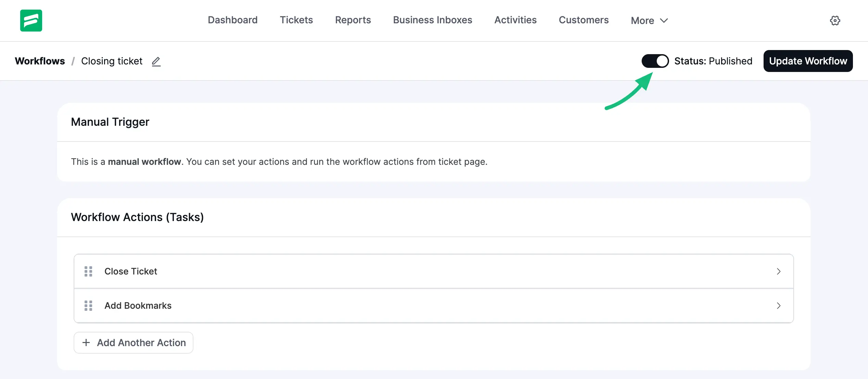Click the Update Workflow button
The height and width of the screenshot is (379, 868).
click(x=808, y=61)
